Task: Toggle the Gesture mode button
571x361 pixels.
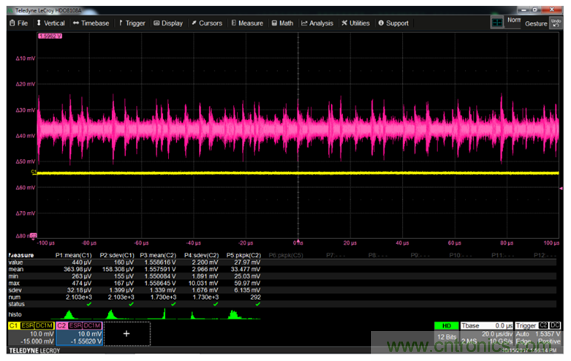Action: (x=536, y=24)
